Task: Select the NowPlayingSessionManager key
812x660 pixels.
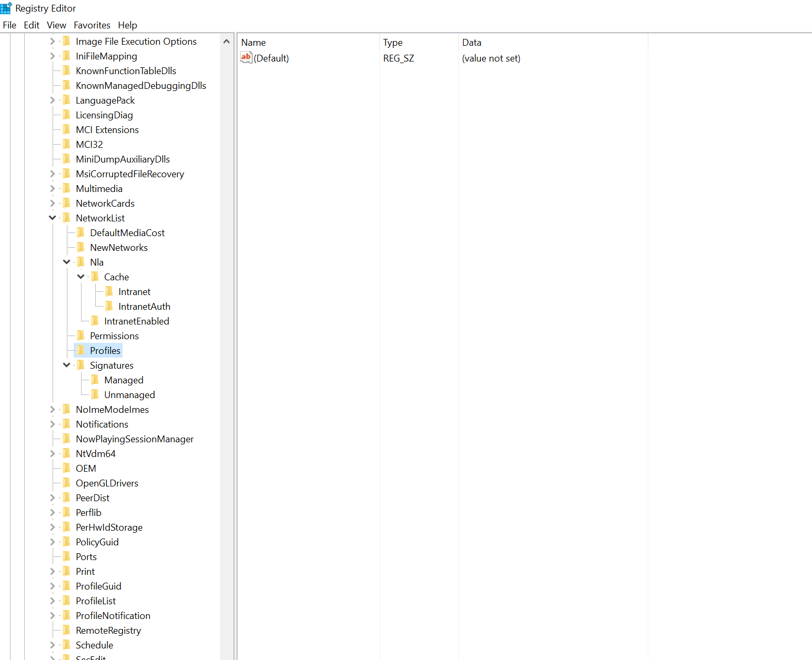Action: pos(135,439)
